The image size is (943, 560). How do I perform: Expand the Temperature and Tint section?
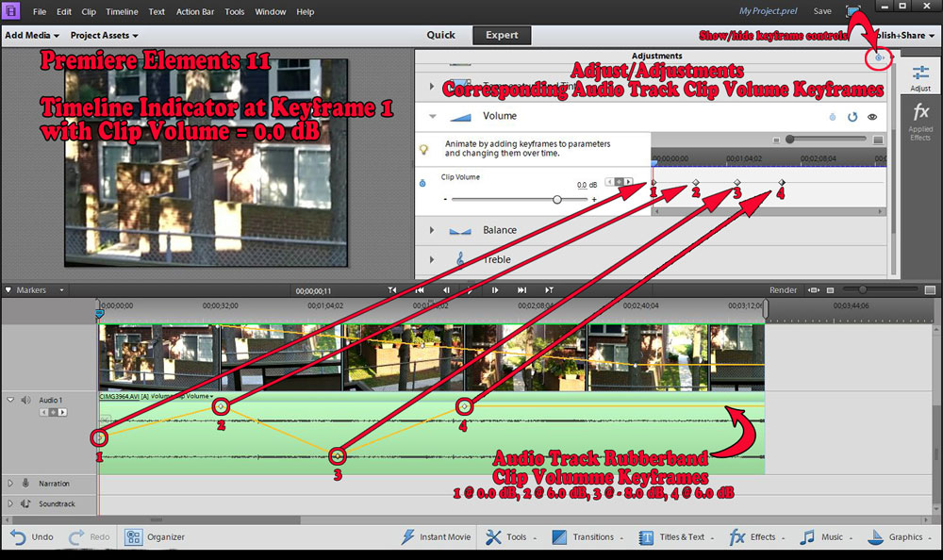[x=432, y=87]
